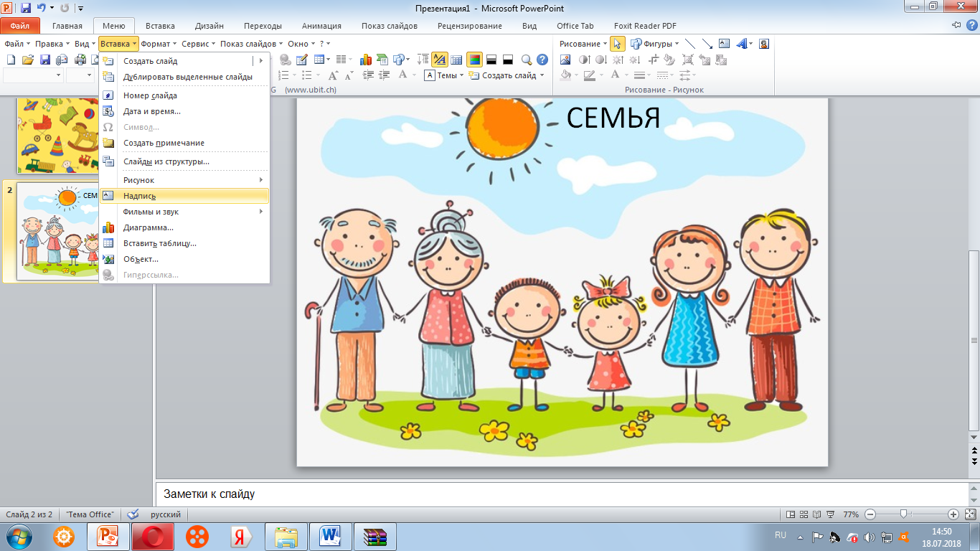
Task: Click the Print icon in classic toolbar
Action: click(x=80, y=60)
